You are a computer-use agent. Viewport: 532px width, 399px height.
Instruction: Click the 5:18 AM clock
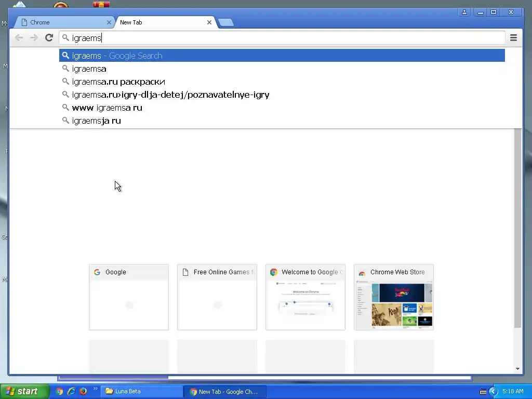513,392
